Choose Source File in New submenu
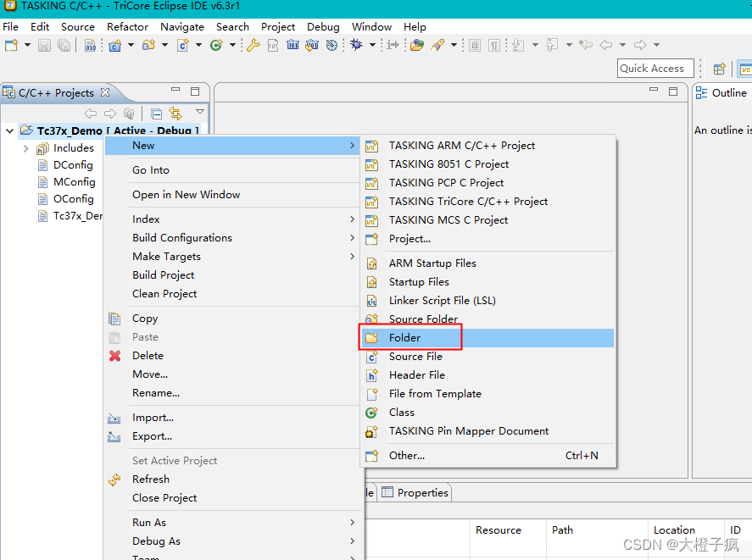The image size is (752, 560). point(487,357)
